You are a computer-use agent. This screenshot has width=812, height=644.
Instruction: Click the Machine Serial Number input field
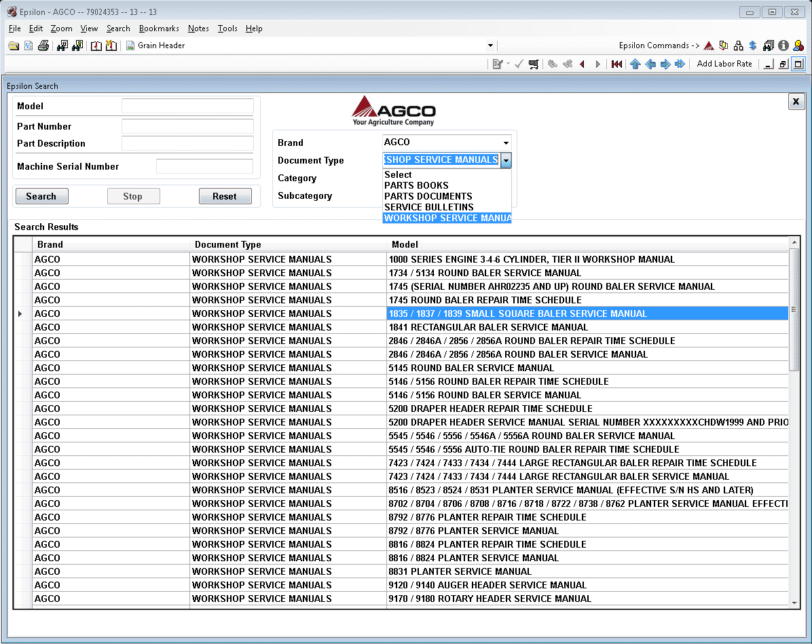204,166
